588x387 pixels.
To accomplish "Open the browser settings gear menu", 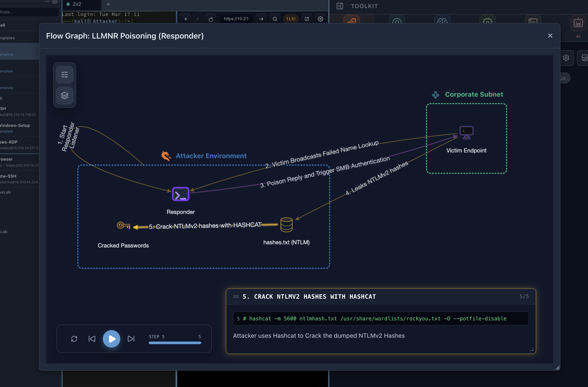I will (320, 19).
